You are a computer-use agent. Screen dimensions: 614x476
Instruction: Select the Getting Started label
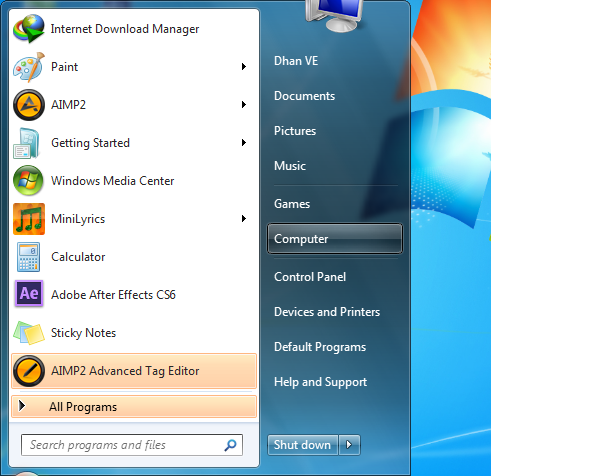(90, 143)
